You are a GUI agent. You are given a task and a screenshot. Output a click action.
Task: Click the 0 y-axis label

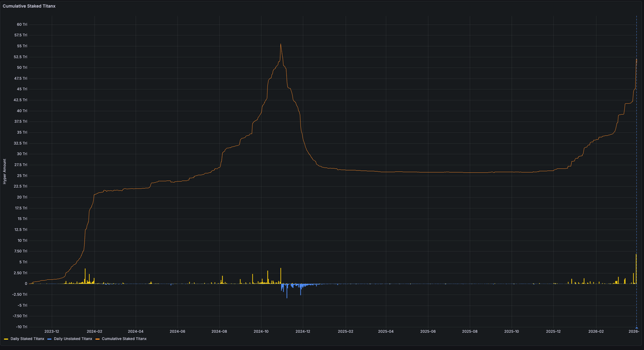pos(26,283)
